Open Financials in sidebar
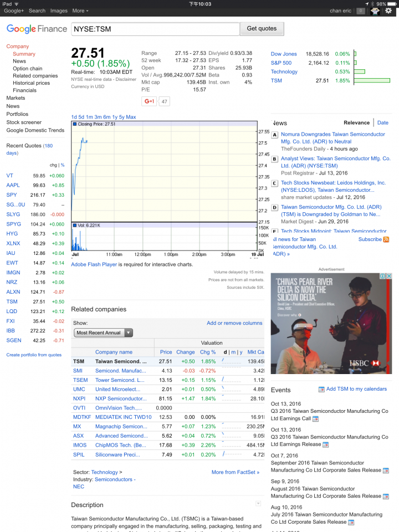 tap(24, 90)
